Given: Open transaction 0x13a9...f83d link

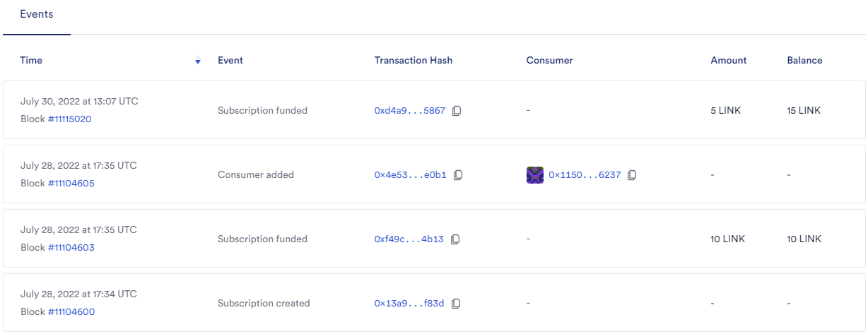Looking at the screenshot, I should pos(409,304).
